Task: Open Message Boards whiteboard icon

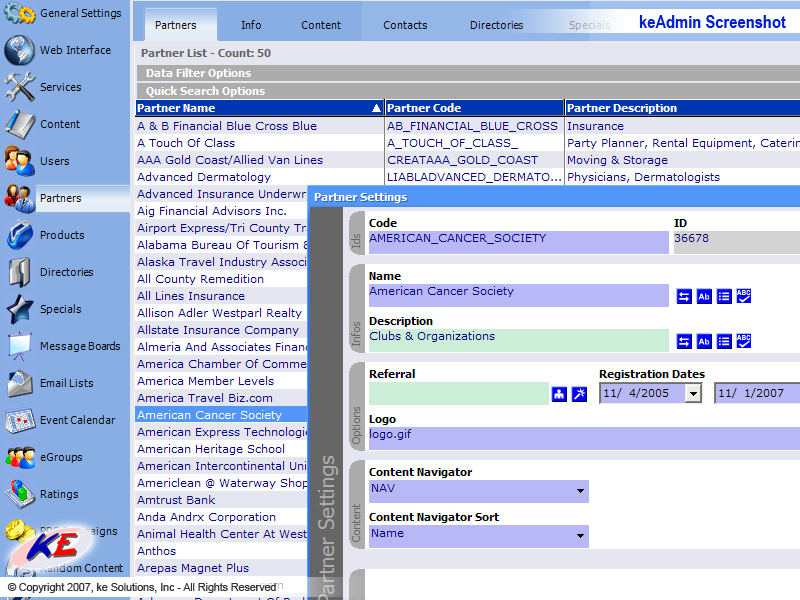Action: pos(19,346)
